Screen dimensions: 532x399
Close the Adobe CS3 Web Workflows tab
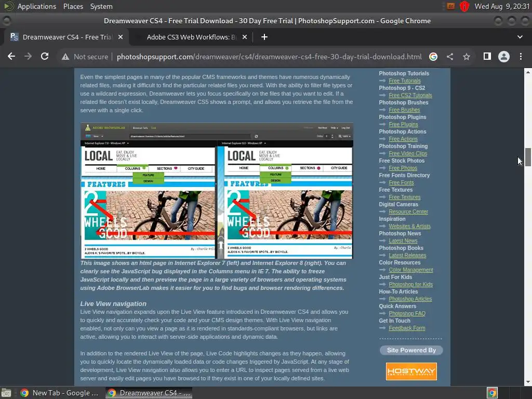click(x=245, y=37)
